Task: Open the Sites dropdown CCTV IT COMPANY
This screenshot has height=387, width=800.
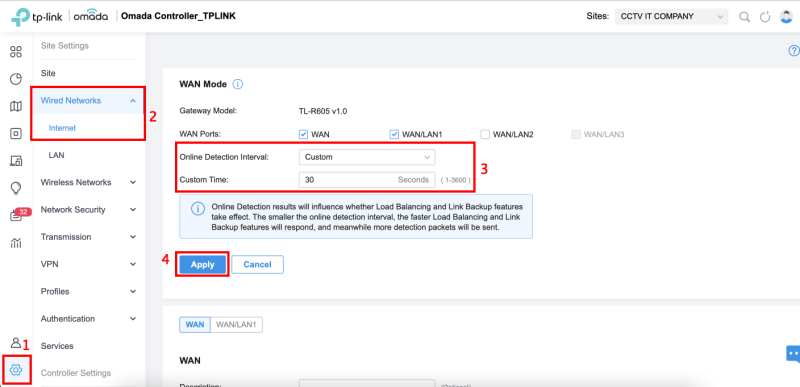Action: click(671, 16)
